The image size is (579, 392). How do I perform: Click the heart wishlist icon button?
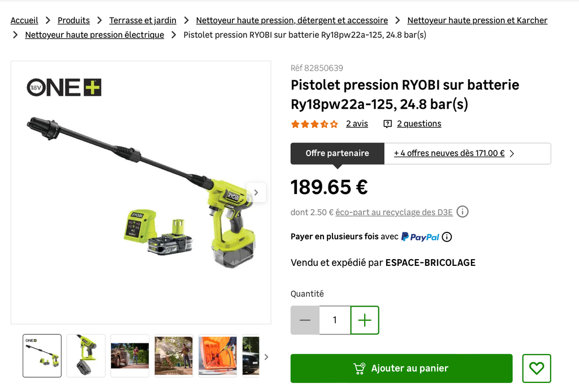[x=537, y=368]
